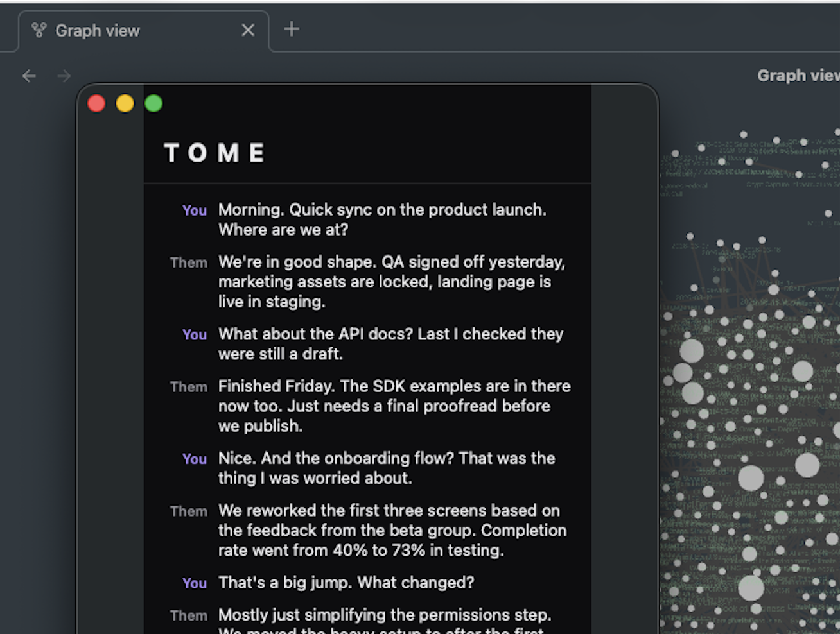The image size is (840, 634).
Task: Select the large graph node near the bottom right
Action: pos(750,587)
